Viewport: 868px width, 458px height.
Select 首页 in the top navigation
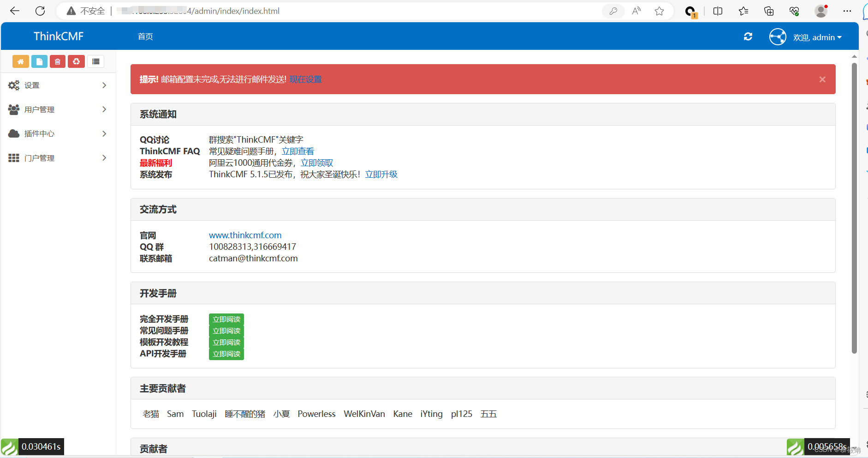[x=145, y=36]
